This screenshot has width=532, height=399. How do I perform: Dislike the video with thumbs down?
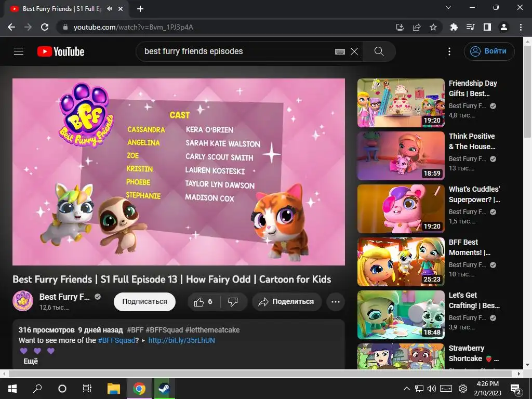(233, 302)
